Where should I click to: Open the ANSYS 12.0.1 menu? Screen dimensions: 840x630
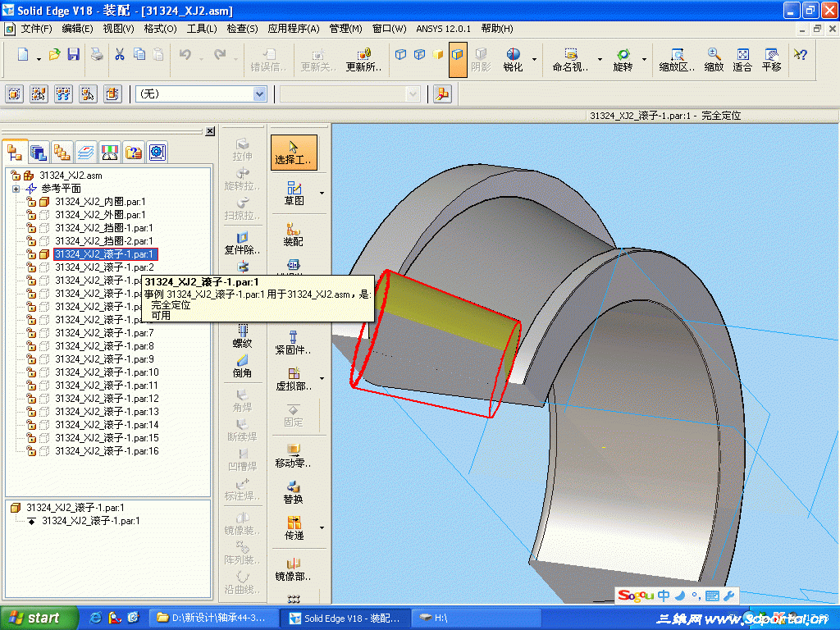pos(443,29)
